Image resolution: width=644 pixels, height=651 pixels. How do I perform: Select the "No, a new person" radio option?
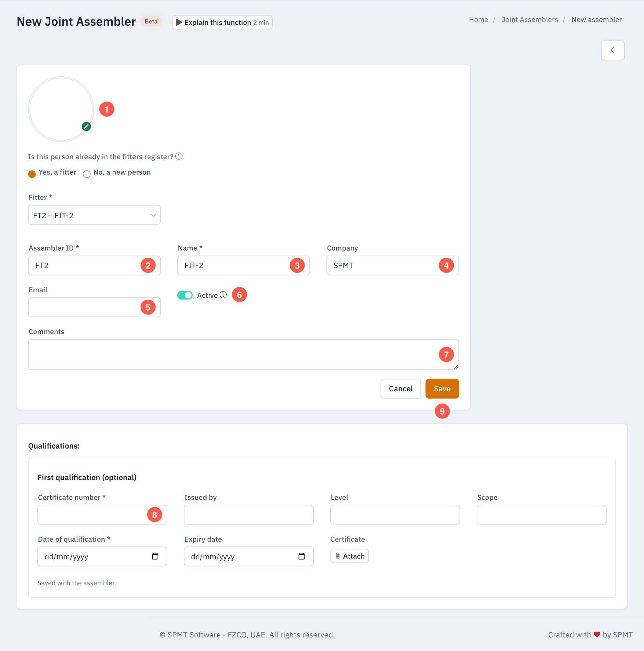pos(87,174)
